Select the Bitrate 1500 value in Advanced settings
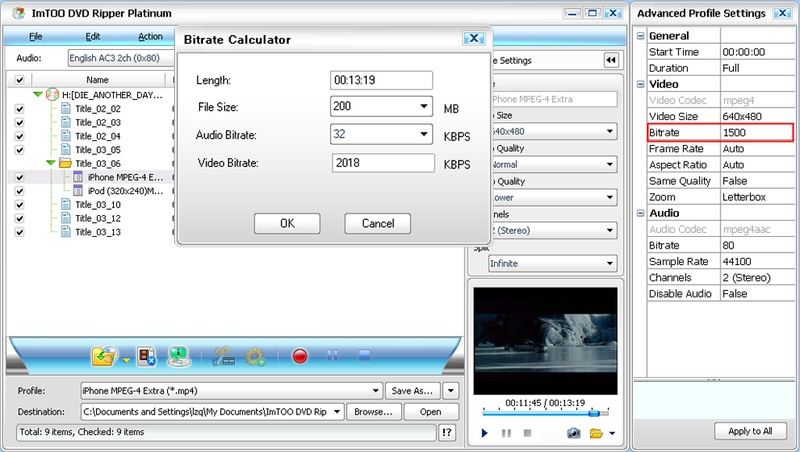The width and height of the screenshot is (800, 452). pos(757,133)
